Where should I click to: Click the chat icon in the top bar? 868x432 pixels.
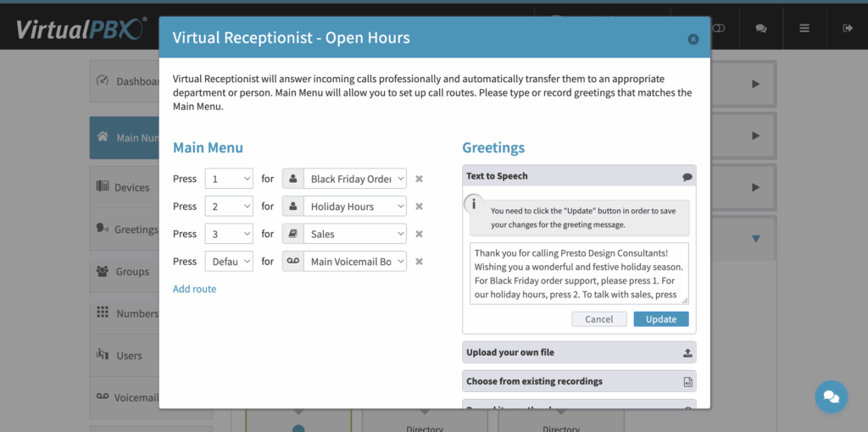[x=760, y=28]
